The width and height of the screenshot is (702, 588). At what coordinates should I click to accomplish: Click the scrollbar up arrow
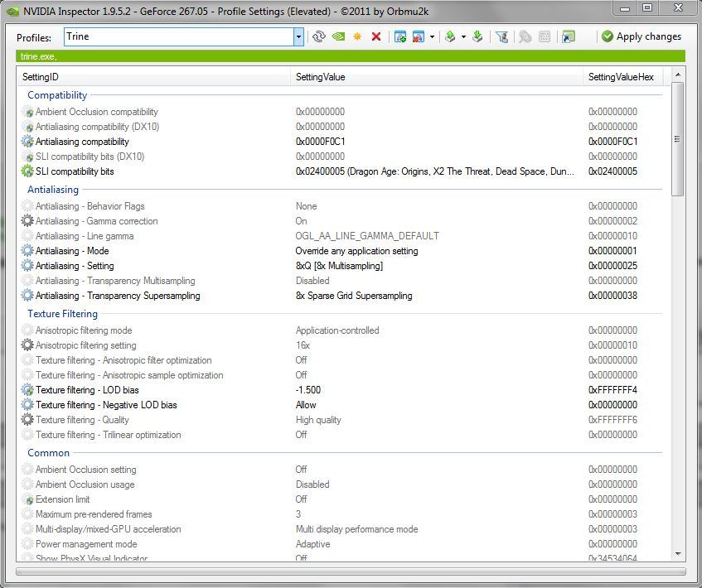point(678,75)
